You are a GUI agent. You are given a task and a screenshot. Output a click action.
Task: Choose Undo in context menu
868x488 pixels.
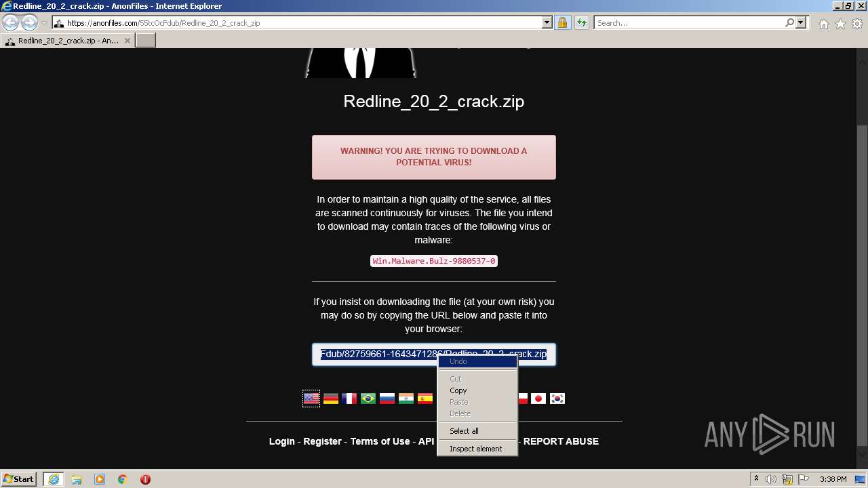(478, 361)
